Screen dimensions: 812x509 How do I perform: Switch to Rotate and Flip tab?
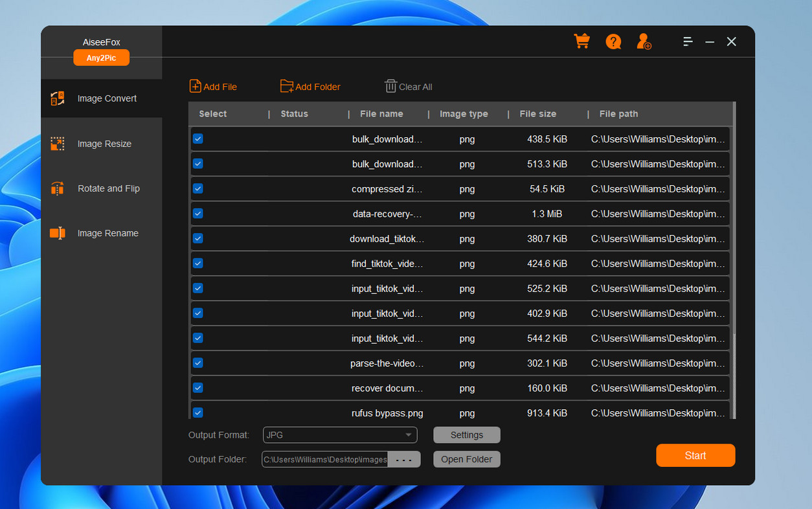102,188
